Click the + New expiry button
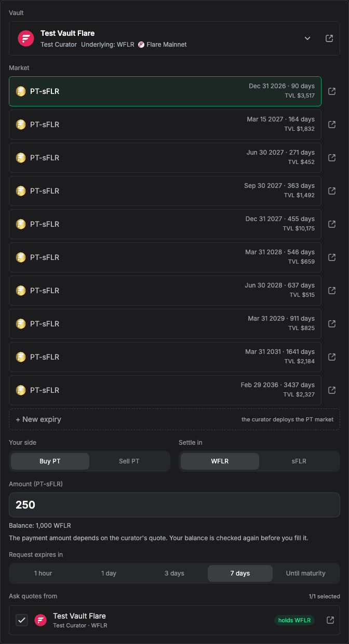349x644 pixels. point(174,419)
